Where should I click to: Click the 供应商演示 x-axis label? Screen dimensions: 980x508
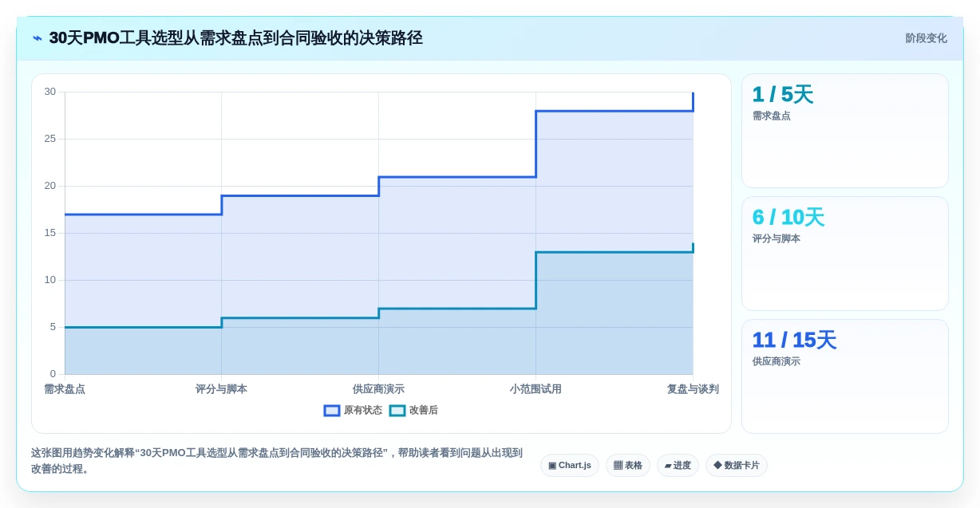coord(378,389)
